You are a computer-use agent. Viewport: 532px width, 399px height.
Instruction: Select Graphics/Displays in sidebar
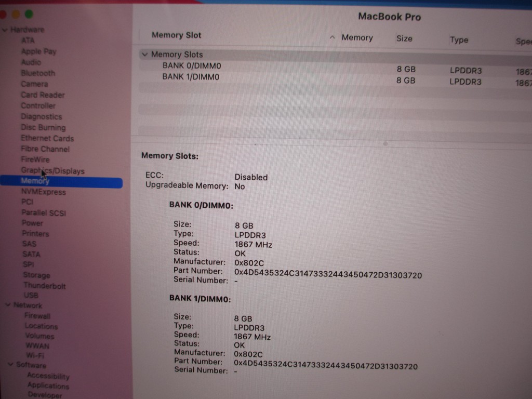(52, 170)
